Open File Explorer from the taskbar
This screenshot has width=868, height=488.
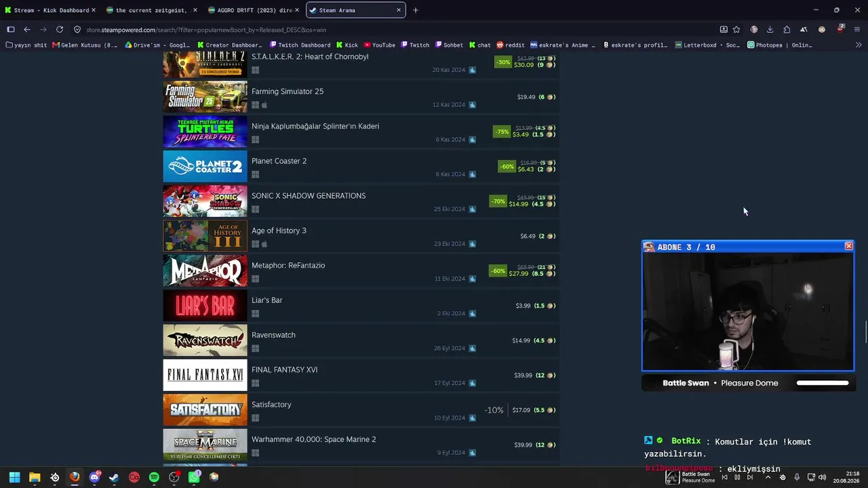[35, 477]
